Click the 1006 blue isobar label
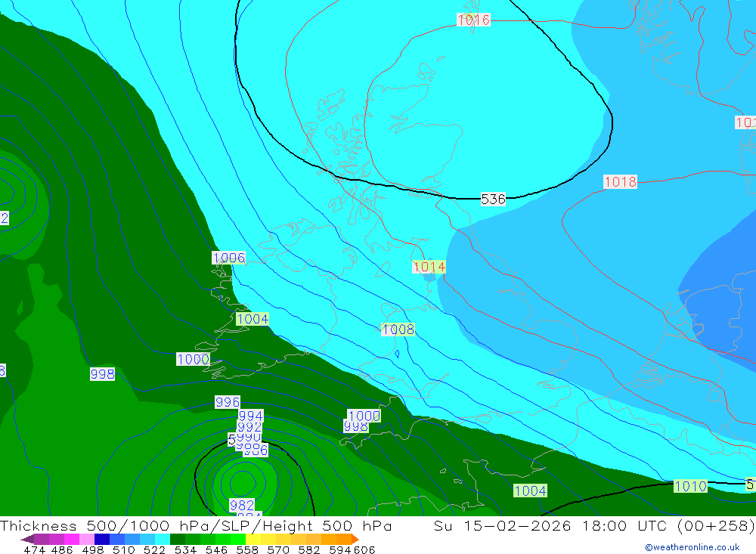Viewport: 756px width, 554px height. pyautogui.click(x=228, y=258)
